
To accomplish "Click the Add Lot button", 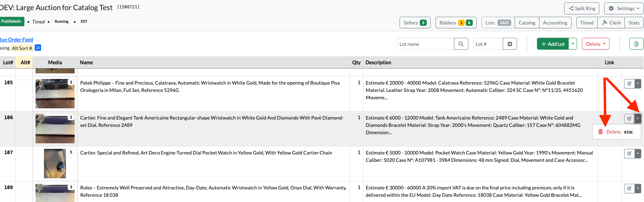I will 553,44.
